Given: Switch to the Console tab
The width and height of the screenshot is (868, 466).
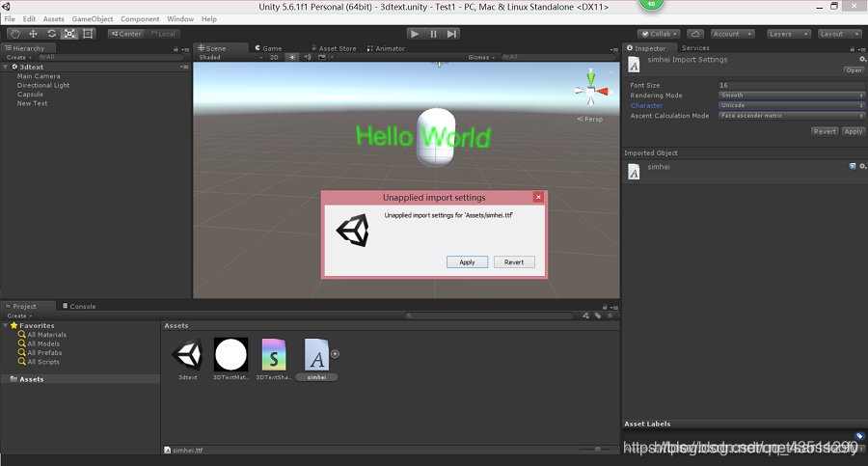Looking at the screenshot, I should coord(79,306).
